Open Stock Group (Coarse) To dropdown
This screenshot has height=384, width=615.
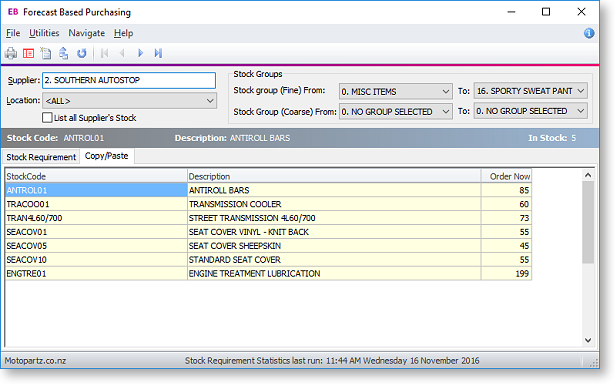click(x=531, y=111)
